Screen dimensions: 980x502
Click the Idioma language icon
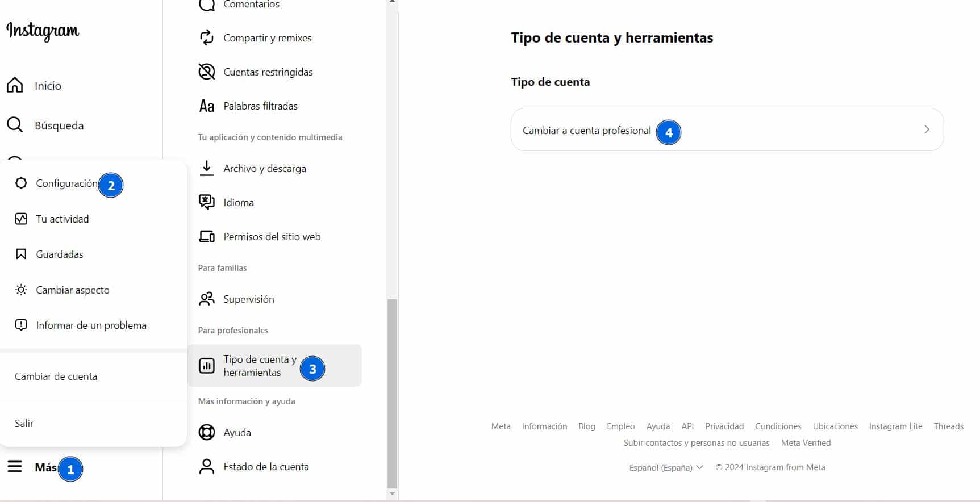tap(207, 202)
